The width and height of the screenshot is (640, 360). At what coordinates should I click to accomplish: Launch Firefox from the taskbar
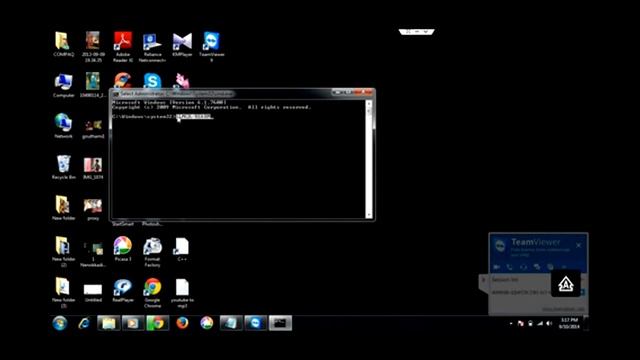tap(182, 323)
